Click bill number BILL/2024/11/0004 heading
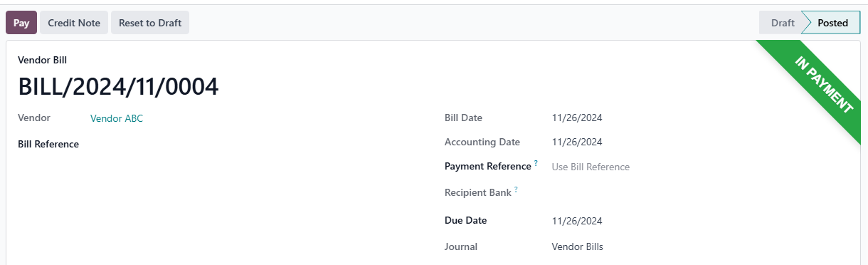The width and height of the screenshot is (868, 265). point(118,86)
